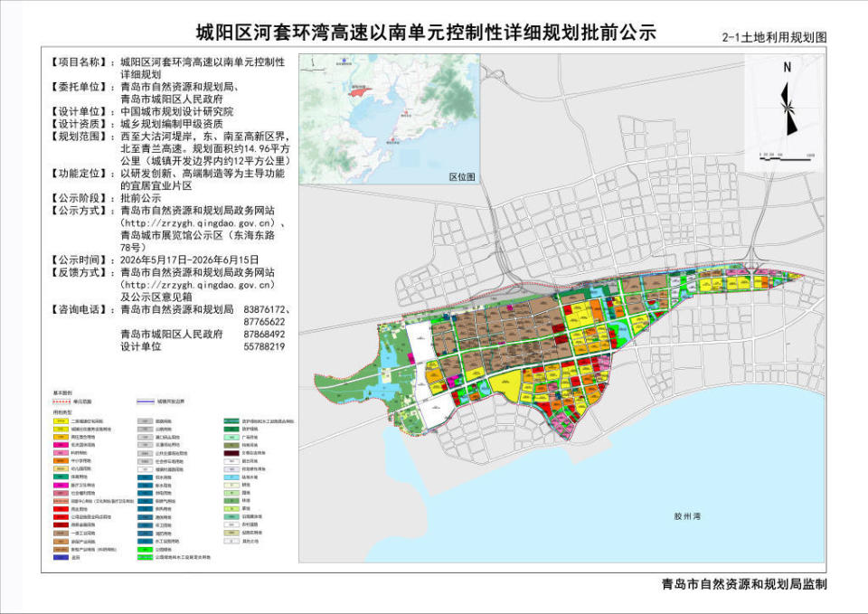Click the 【功能定位】 field label
Screen dimensions: 868x614
[78, 174]
